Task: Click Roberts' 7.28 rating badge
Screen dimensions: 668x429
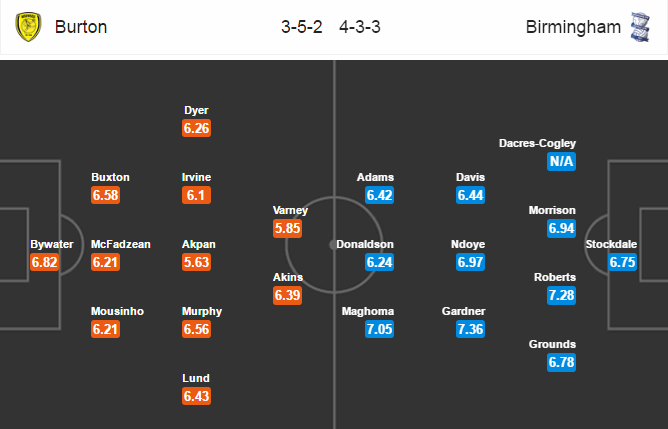Action: 561,295
